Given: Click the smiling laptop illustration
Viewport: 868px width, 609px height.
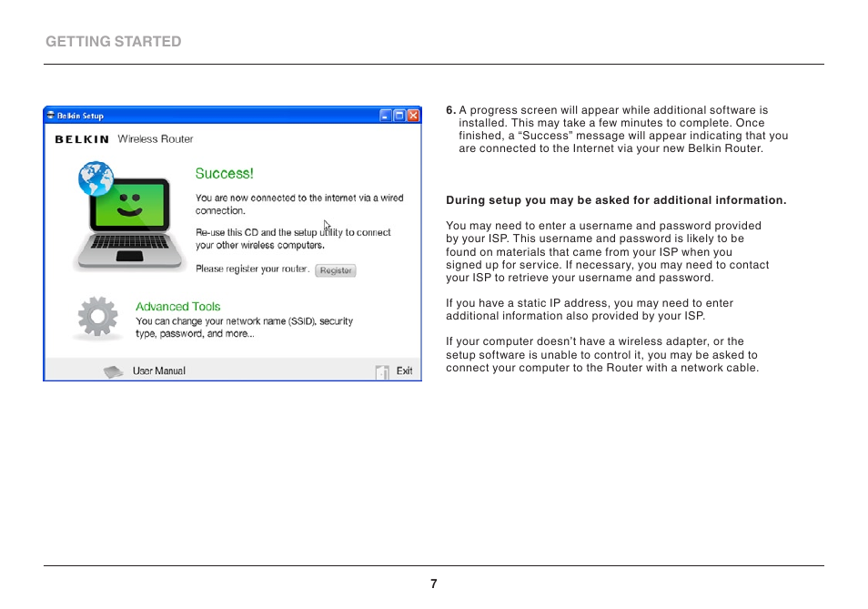Looking at the screenshot, I should tap(130, 224).
